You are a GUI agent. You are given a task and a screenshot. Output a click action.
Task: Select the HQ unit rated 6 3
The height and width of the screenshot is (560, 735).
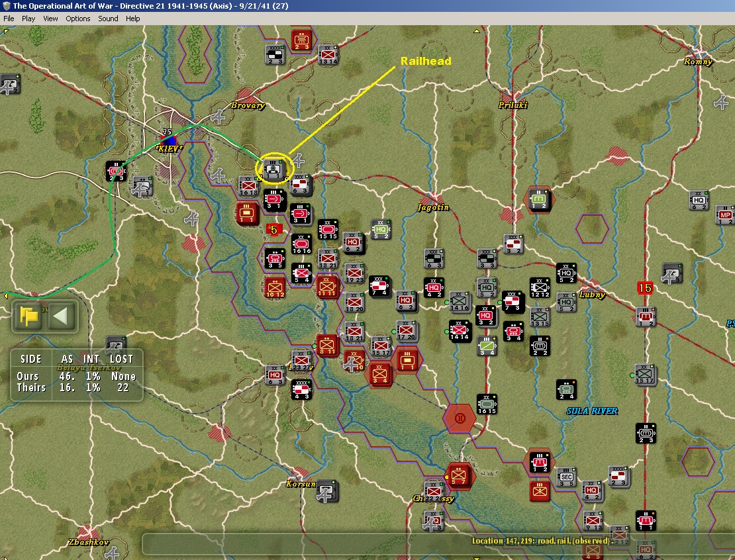pos(275,375)
